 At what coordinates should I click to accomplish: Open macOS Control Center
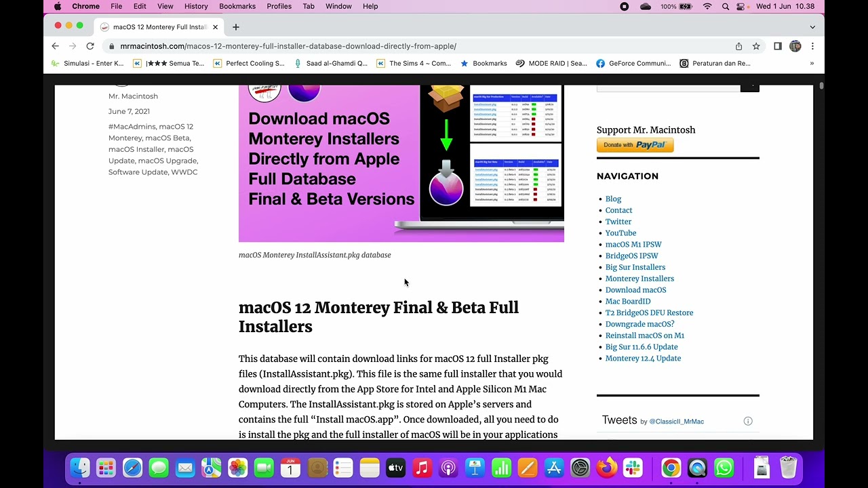tap(741, 6)
